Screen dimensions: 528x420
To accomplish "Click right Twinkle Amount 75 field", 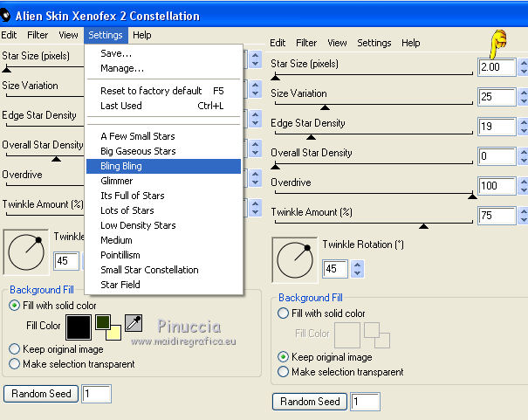I will pyautogui.click(x=497, y=215).
